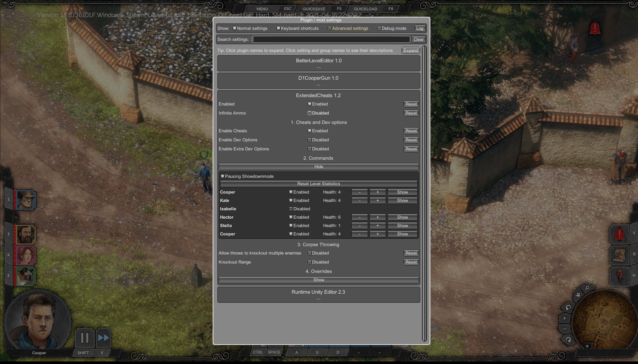
Task: Enable the Debug mode checkbox
Action: 379,28
